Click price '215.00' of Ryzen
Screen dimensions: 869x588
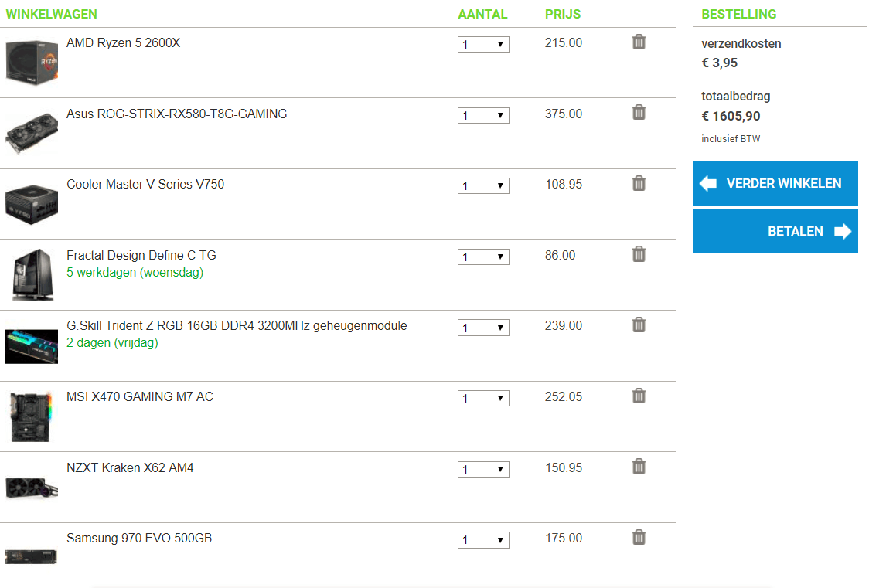(563, 42)
